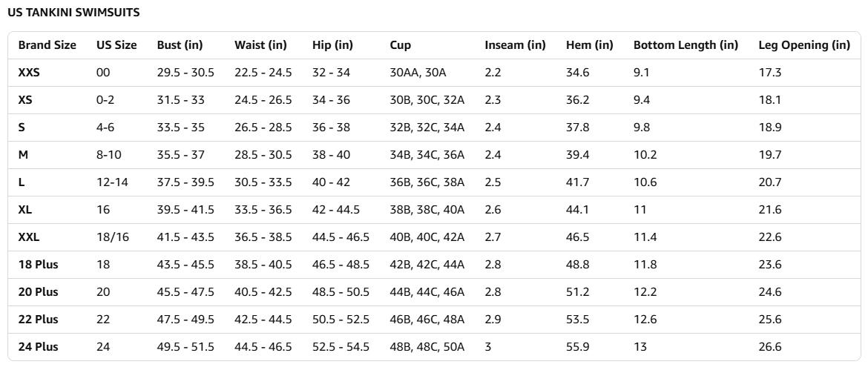868x370 pixels.
Task: Click the "Bottom Length (in)" header
Action: (685, 45)
